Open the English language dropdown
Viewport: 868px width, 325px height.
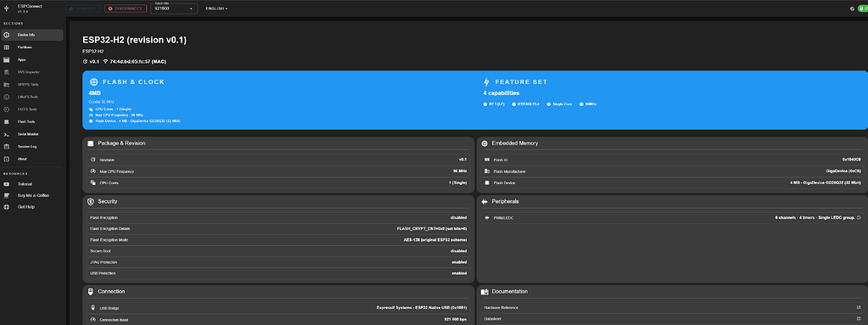click(216, 8)
